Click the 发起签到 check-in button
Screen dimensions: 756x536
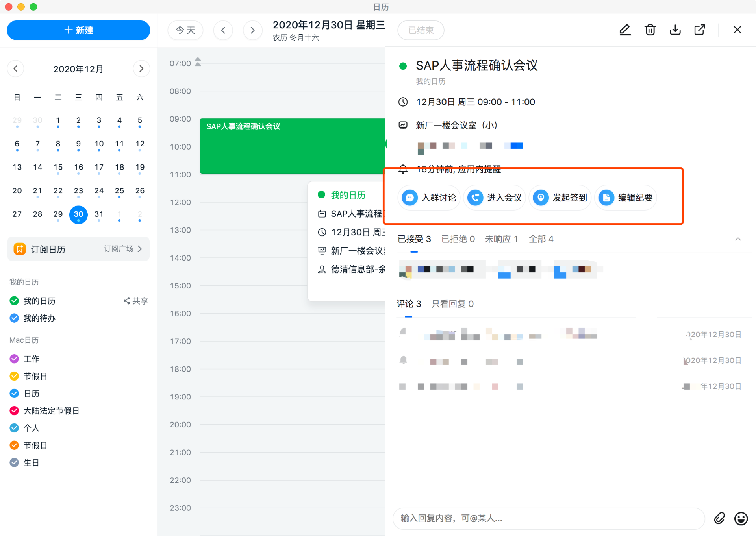560,198
